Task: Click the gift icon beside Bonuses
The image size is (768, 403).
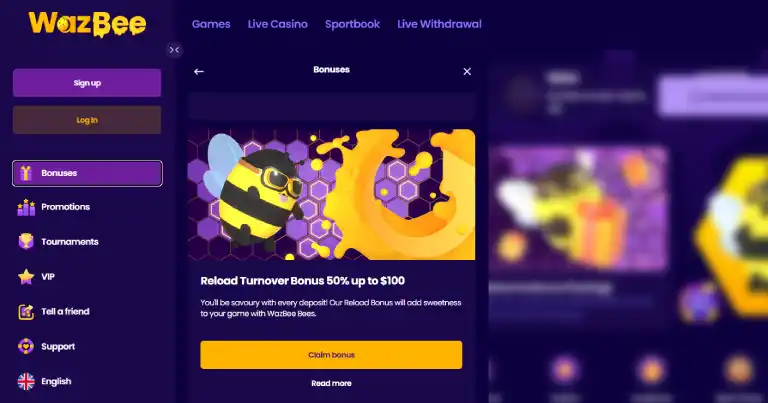Action: pyautogui.click(x=26, y=173)
